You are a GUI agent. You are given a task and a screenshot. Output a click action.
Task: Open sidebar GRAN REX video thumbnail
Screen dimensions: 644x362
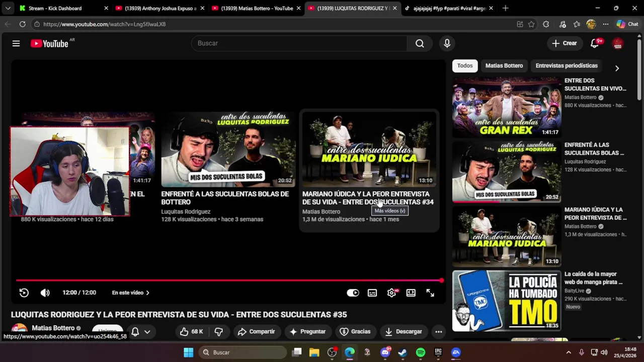coord(507,107)
